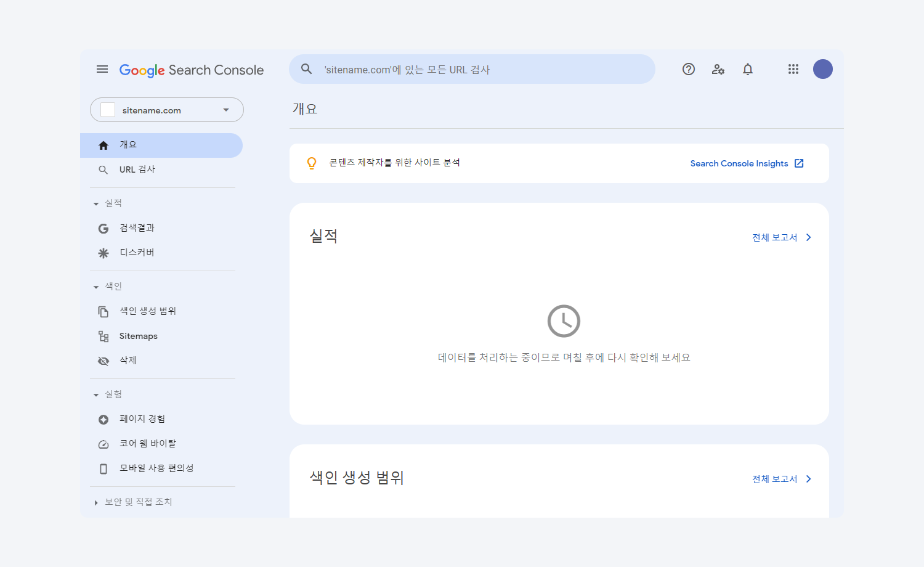Open Sitemaps in the sidebar
Viewport: 924px width, 567px height.
(x=138, y=336)
